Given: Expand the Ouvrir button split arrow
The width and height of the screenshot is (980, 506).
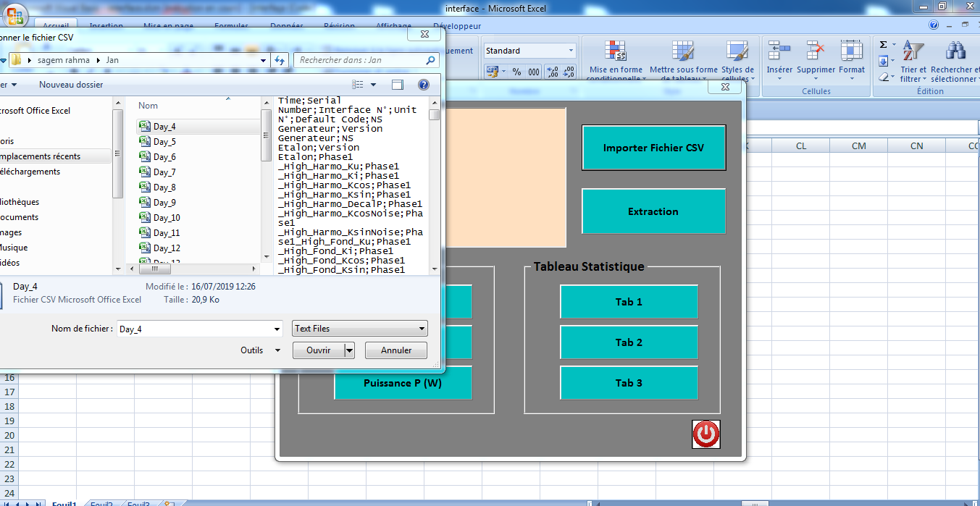Looking at the screenshot, I should click(x=349, y=350).
